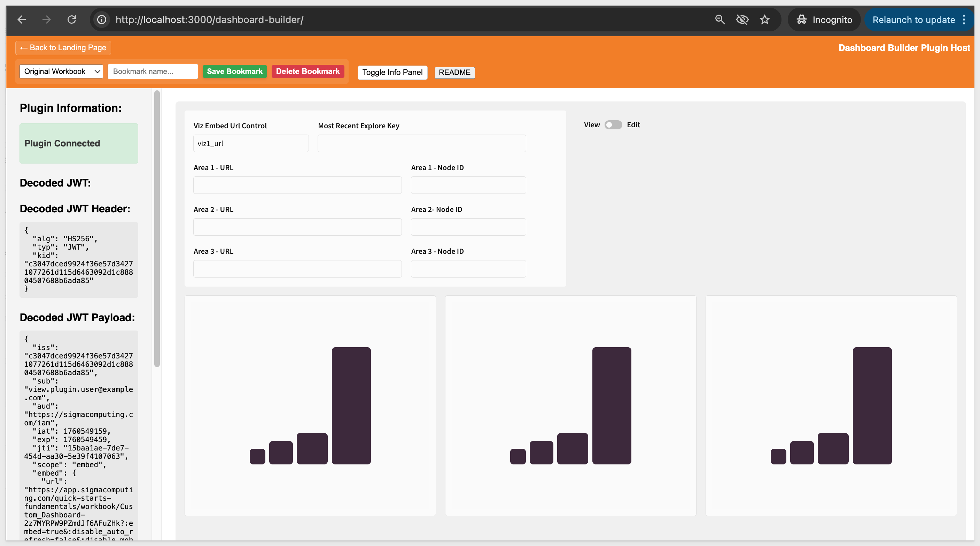Click the Area 1 - URL input field
The width and height of the screenshot is (980, 546).
297,185
